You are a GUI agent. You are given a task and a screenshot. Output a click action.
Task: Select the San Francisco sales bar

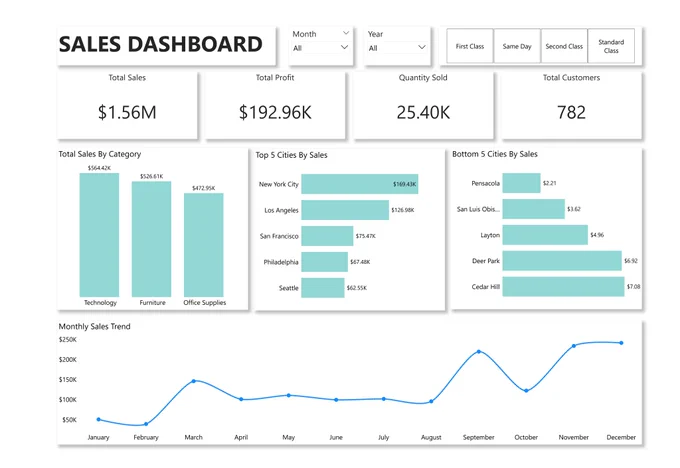pos(327,236)
